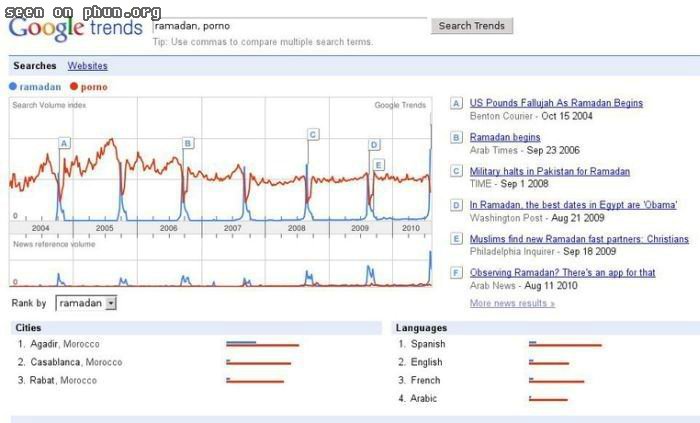Select the Searches tab
This screenshot has height=423, width=700.
point(35,66)
